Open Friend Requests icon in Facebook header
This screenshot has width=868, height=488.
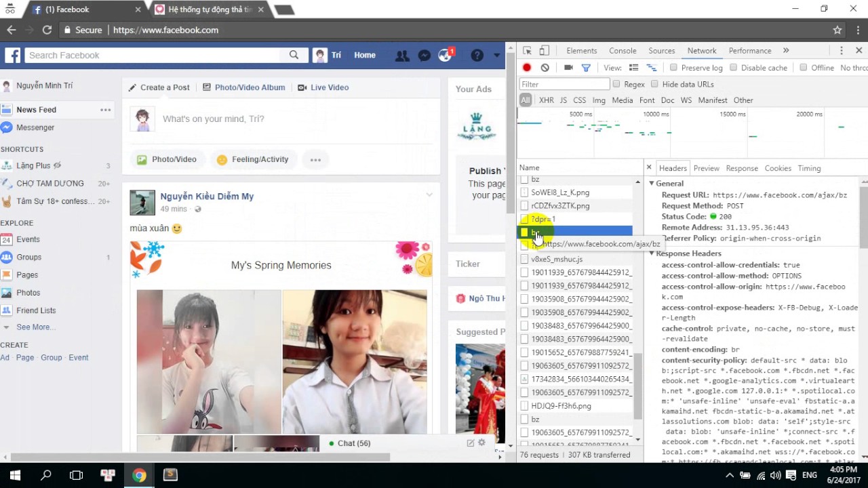click(x=402, y=56)
